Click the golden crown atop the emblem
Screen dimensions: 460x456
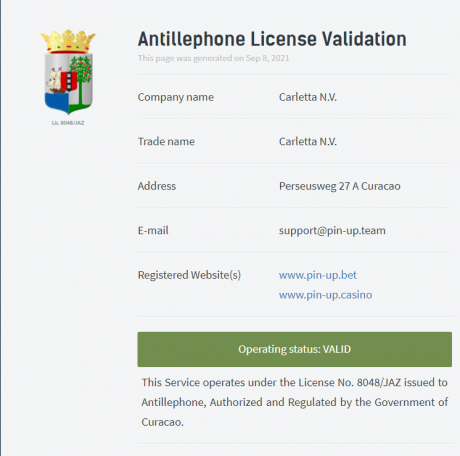[68, 41]
